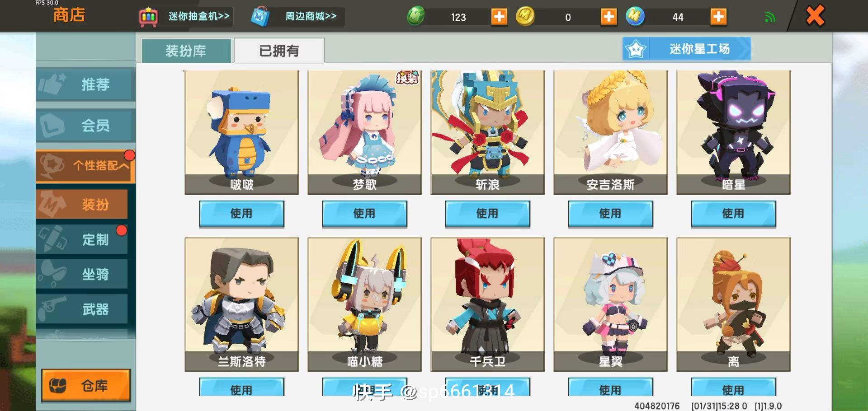This screenshot has width=868, height=411.
Task: Add more green gem currency
Action: point(499,17)
